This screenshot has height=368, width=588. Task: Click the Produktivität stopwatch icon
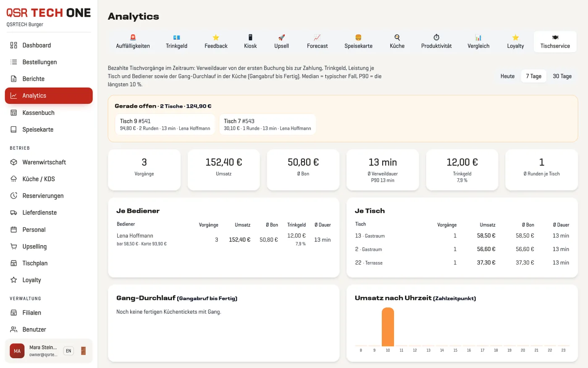click(x=436, y=37)
